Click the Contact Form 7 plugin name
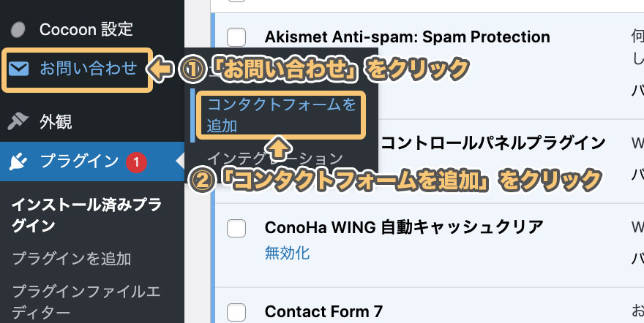Viewport: 644px width, 323px height. (323, 312)
